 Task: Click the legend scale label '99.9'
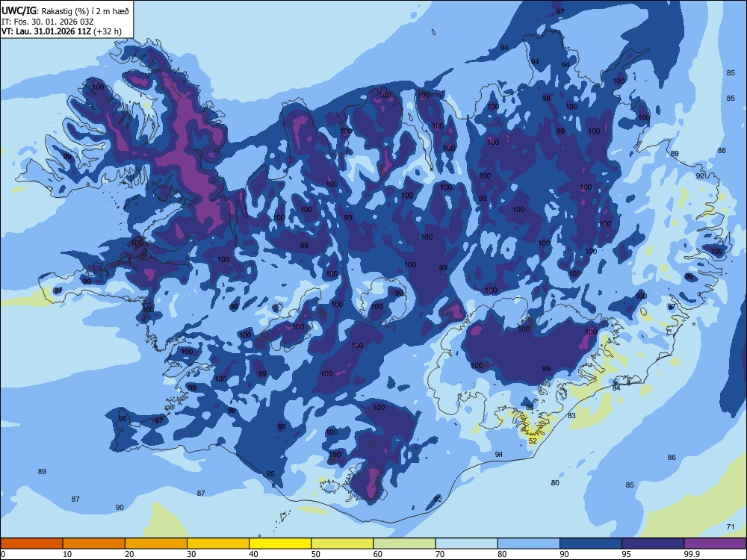pyautogui.click(x=692, y=554)
